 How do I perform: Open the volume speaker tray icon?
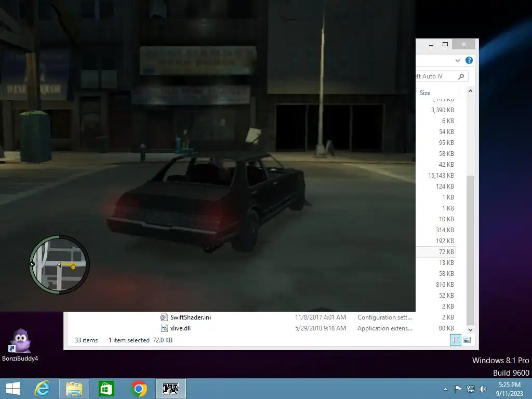[x=483, y=389]
